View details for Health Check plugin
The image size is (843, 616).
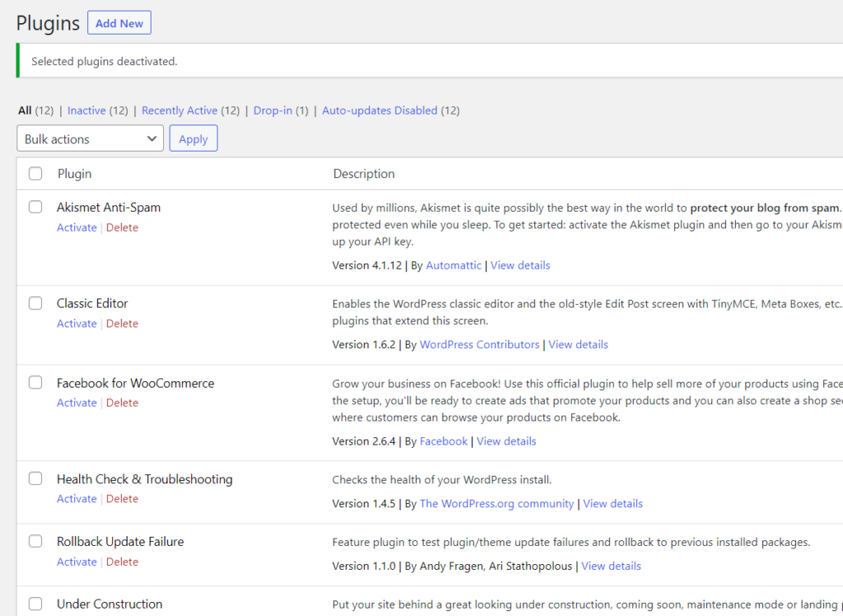612,503
